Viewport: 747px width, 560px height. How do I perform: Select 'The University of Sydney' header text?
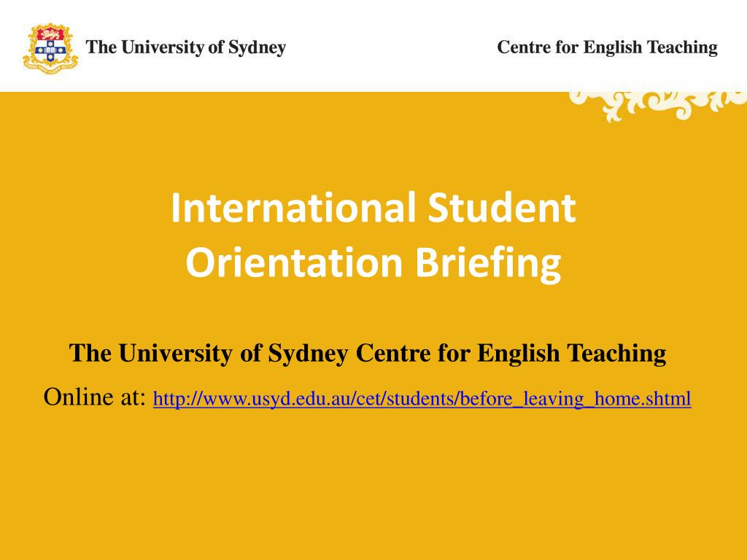pyautogui.click(x=186, y=47)
